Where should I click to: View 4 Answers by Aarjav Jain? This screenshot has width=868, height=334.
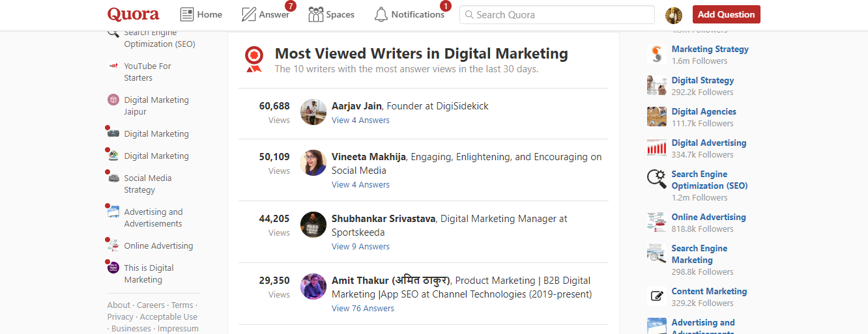pyautogui.click(x=360, y=120)
